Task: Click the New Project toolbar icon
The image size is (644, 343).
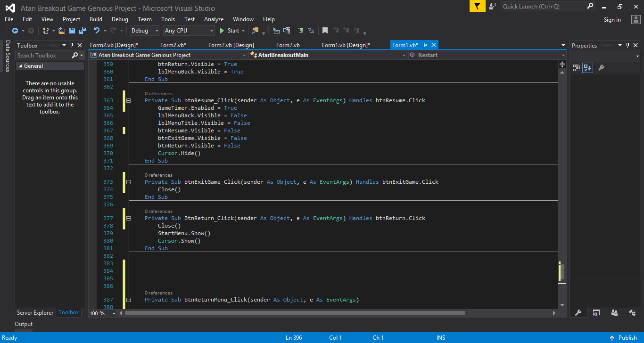Action: (x=46, y=31)
